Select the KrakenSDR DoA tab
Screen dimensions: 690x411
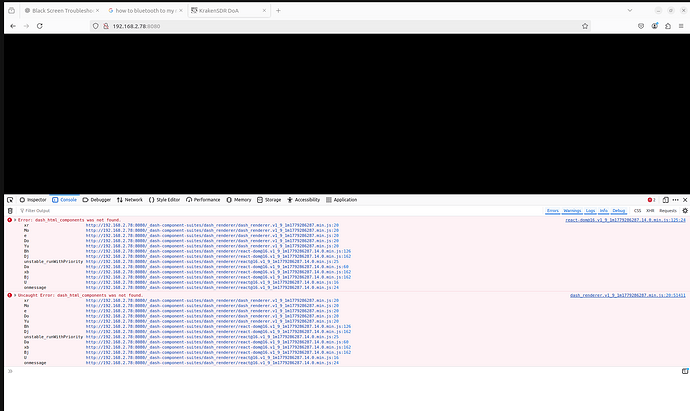(x=228, y=11)
